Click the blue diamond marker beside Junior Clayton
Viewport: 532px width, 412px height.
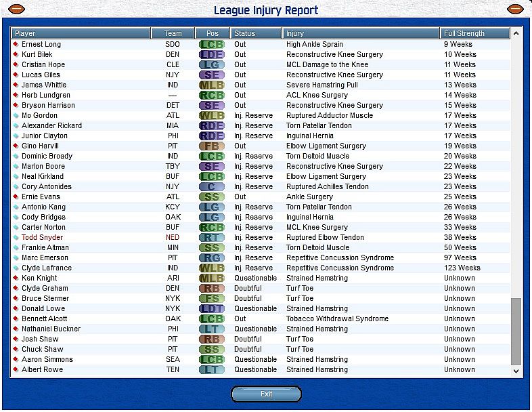pos(16,136)
